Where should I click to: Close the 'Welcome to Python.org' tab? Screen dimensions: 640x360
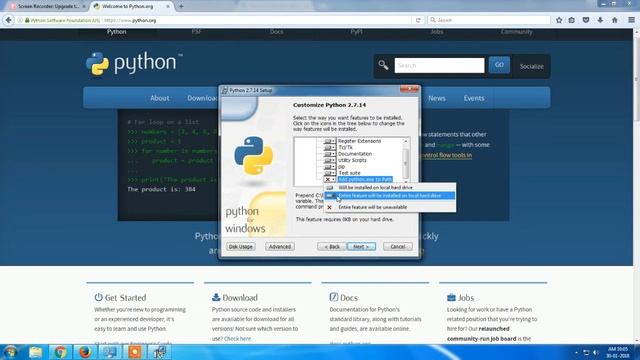pyautogui.click(x=168, y=7)
